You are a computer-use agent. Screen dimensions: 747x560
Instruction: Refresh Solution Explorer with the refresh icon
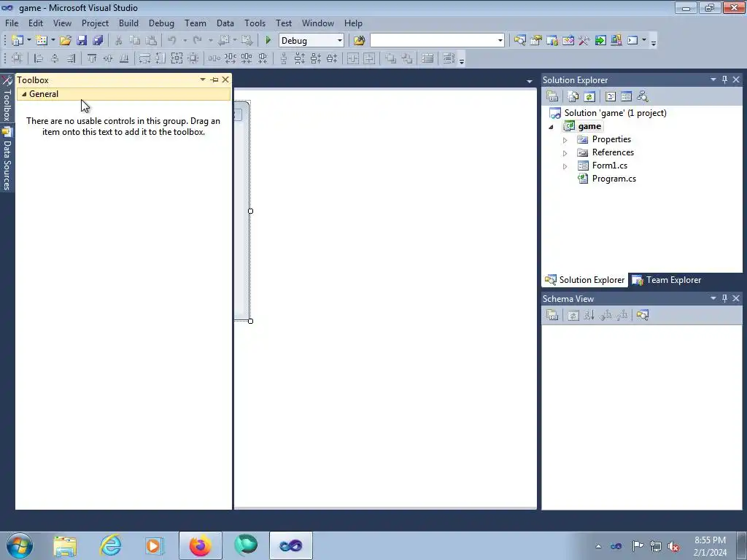click(x=589, y=97)
